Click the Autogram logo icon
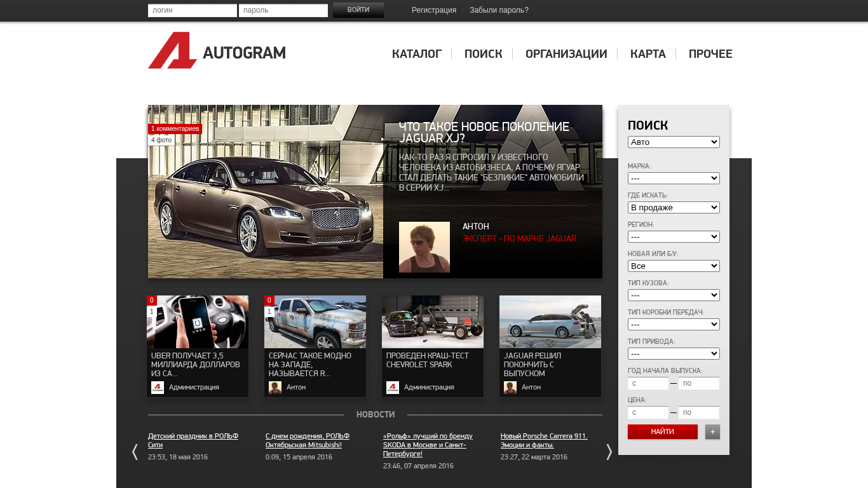 pos(172,51)
